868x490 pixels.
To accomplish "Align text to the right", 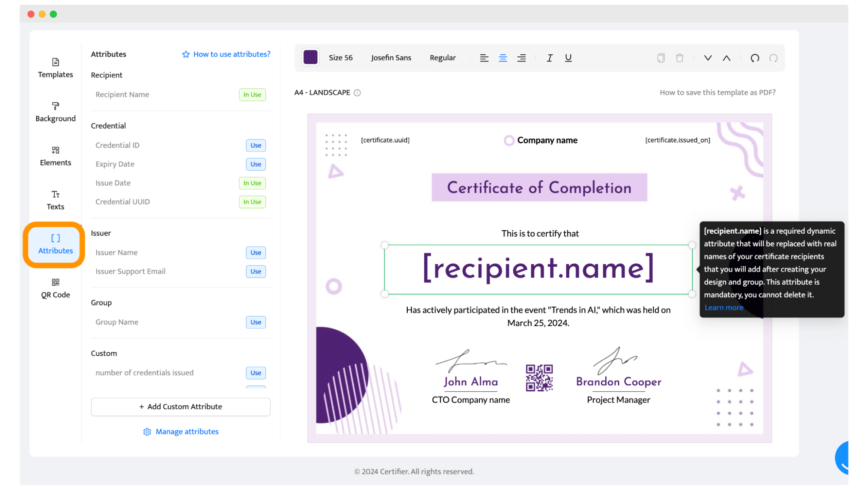I will tap(521, 58).
